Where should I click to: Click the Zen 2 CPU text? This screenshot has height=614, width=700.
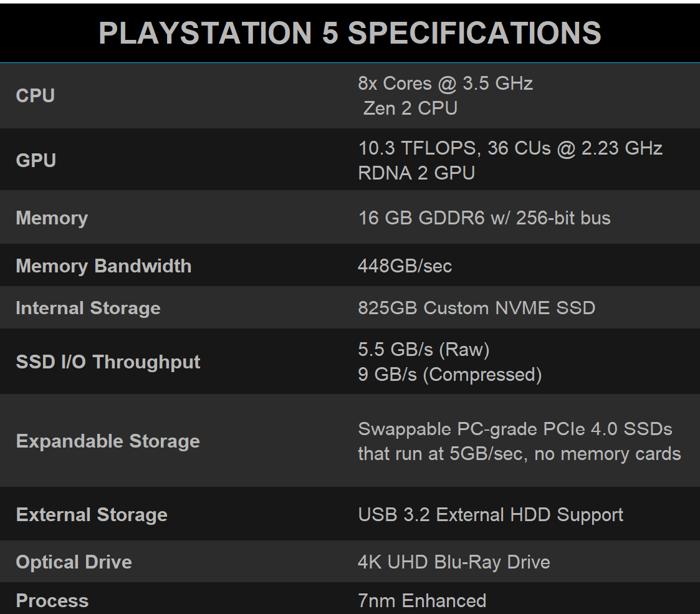click(410, 108)
